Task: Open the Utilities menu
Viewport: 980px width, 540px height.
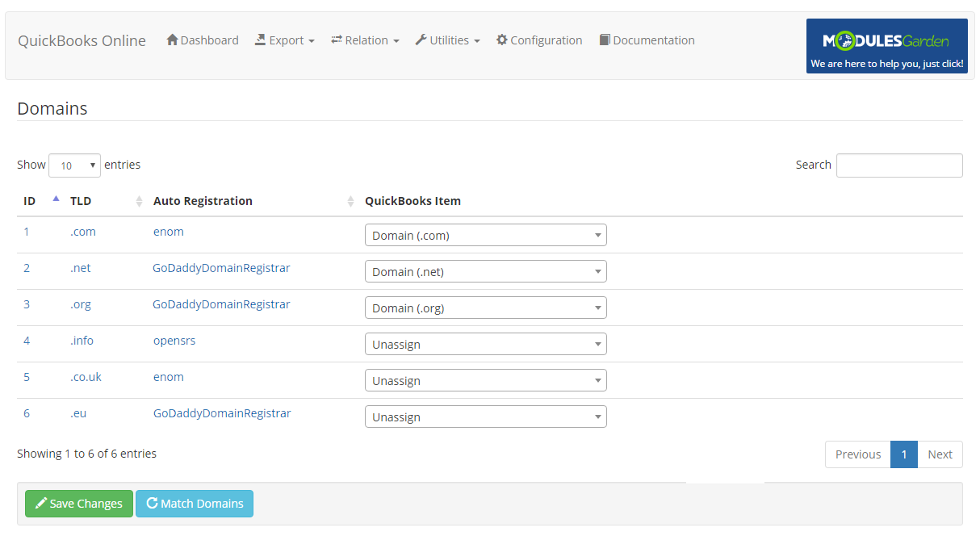Action: click(x=447, y=40)
